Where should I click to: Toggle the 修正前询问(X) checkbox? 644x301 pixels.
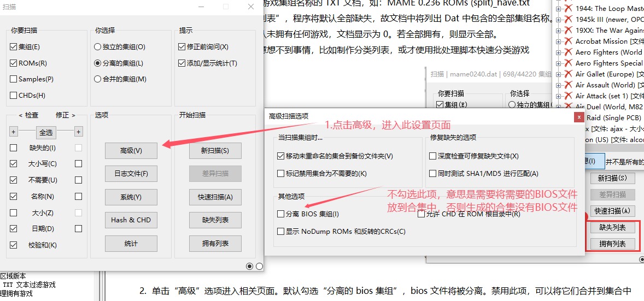(182, 47)
